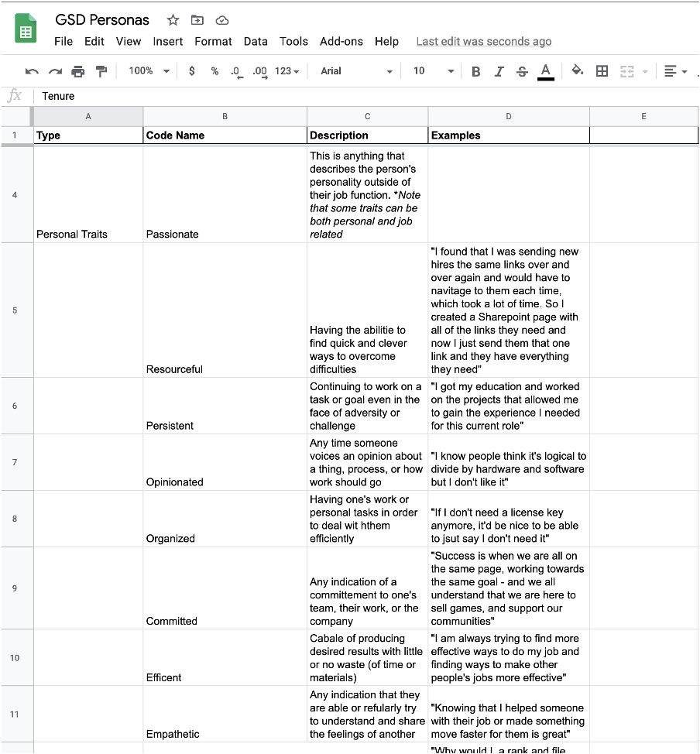Click the merge cells icon

tap(627, 72)
